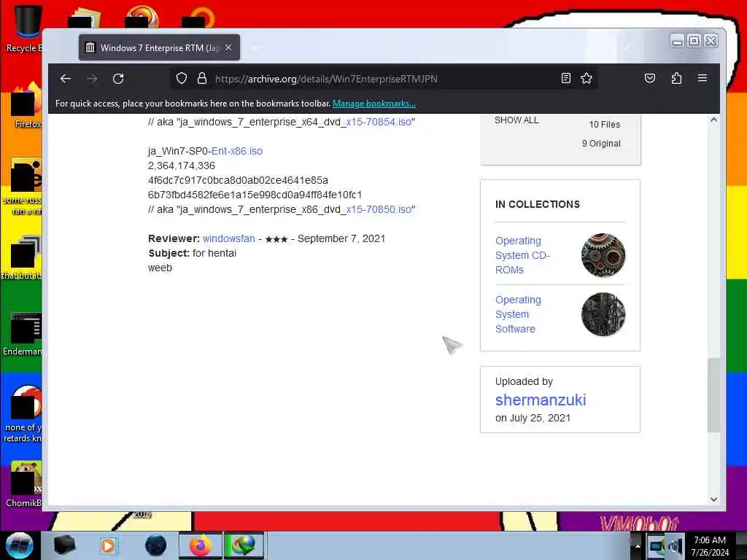The height and width of the screenshot is (560, 747).
Task: Click the Operating System Software collection thumbnail
Action: (x=603, y=314)
